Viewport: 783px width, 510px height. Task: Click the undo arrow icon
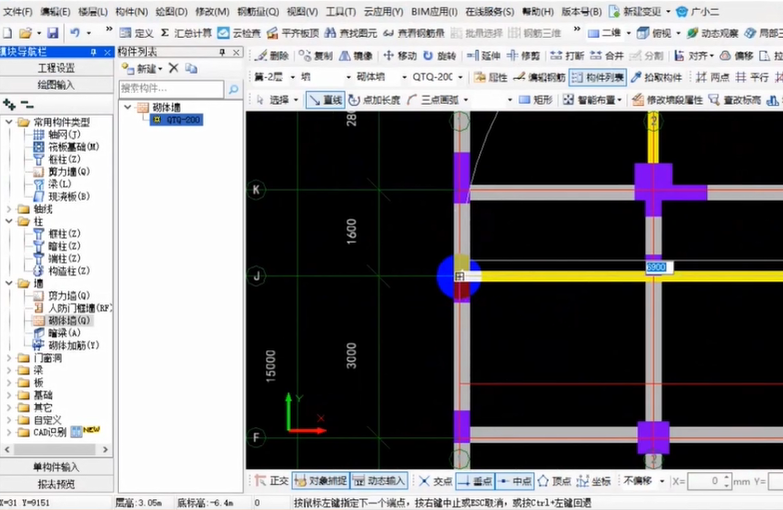click(75, 33)
